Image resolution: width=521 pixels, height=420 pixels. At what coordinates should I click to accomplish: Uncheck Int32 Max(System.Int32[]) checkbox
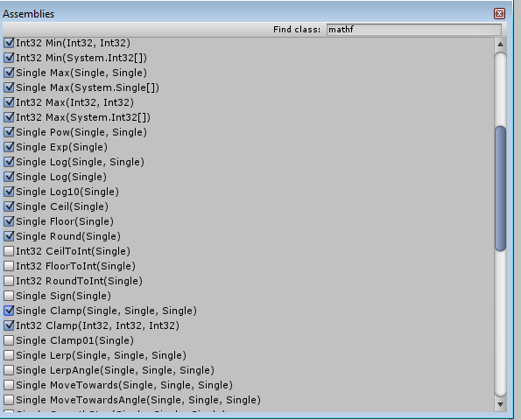coord(9,117)
